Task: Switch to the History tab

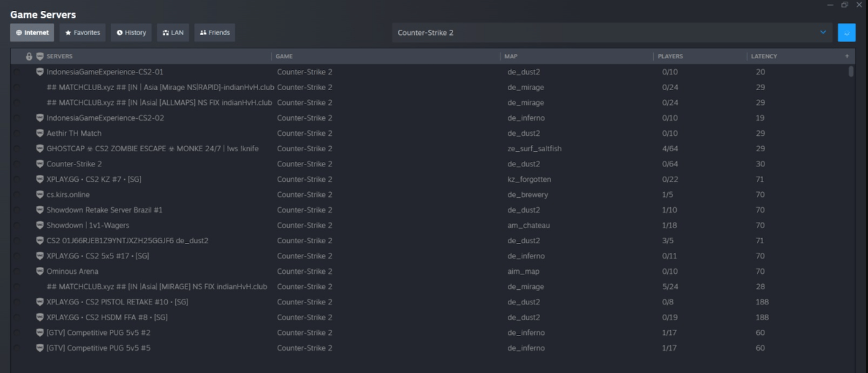Action: point(131,32)
